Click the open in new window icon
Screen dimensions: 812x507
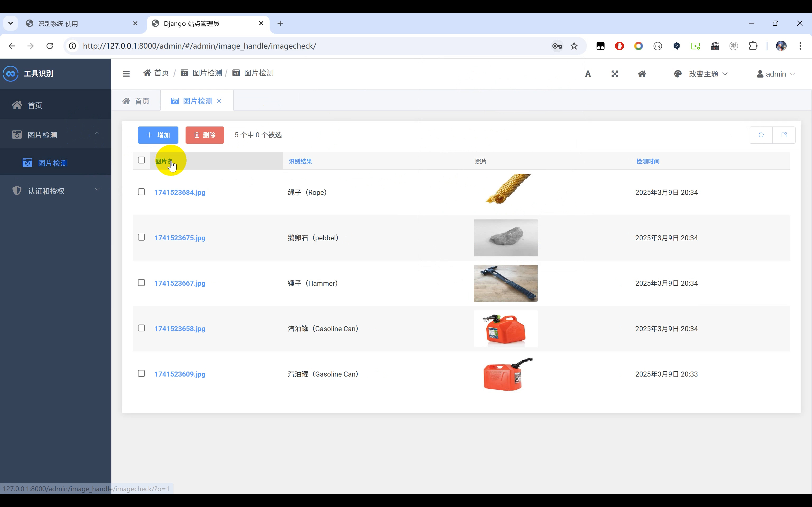pyautogui.click(x=784, y=135)
